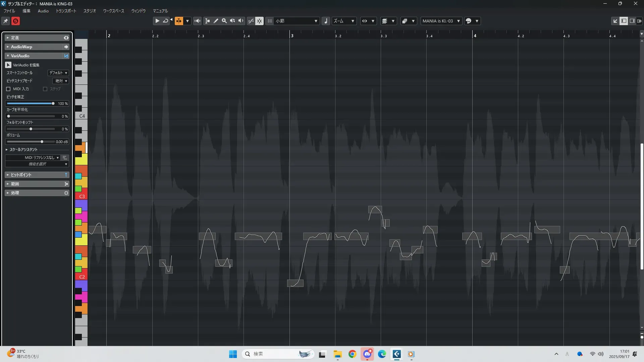
Task: Click the カーブを平坦化 slider
Action: (31, 116)
